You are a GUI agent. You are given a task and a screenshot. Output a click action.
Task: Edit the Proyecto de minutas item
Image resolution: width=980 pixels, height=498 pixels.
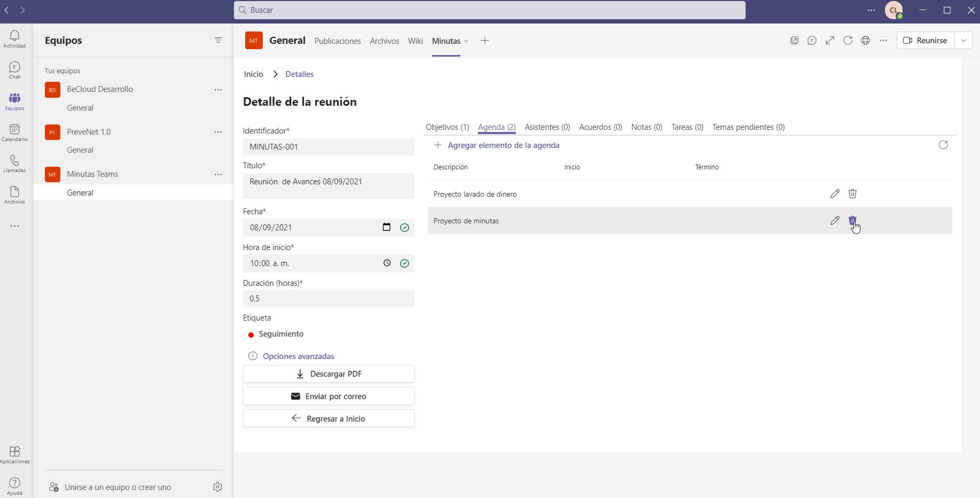tap(835, 220)
